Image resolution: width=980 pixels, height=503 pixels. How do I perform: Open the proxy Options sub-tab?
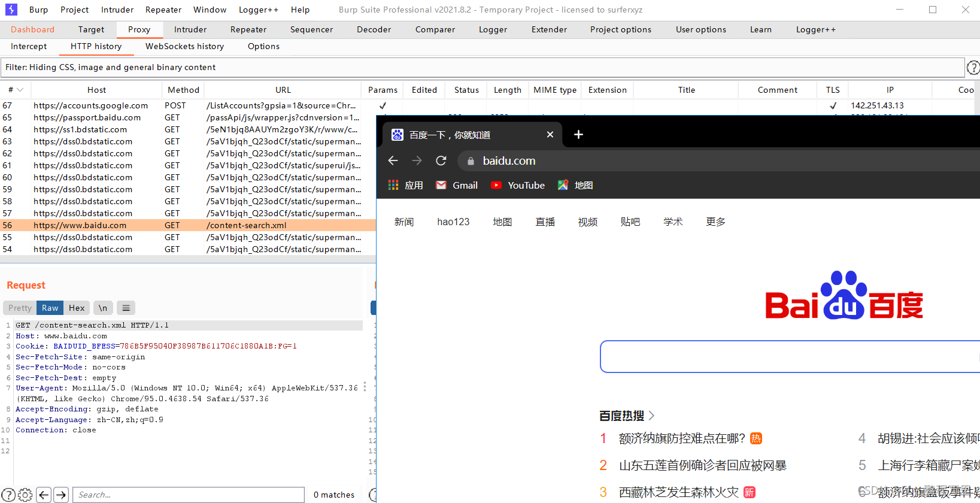[263, 46]
